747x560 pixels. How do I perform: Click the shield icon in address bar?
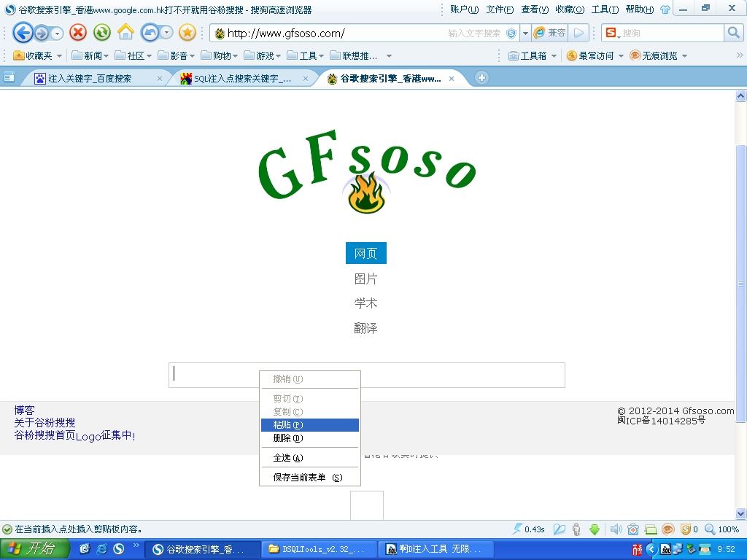[511, 34]
